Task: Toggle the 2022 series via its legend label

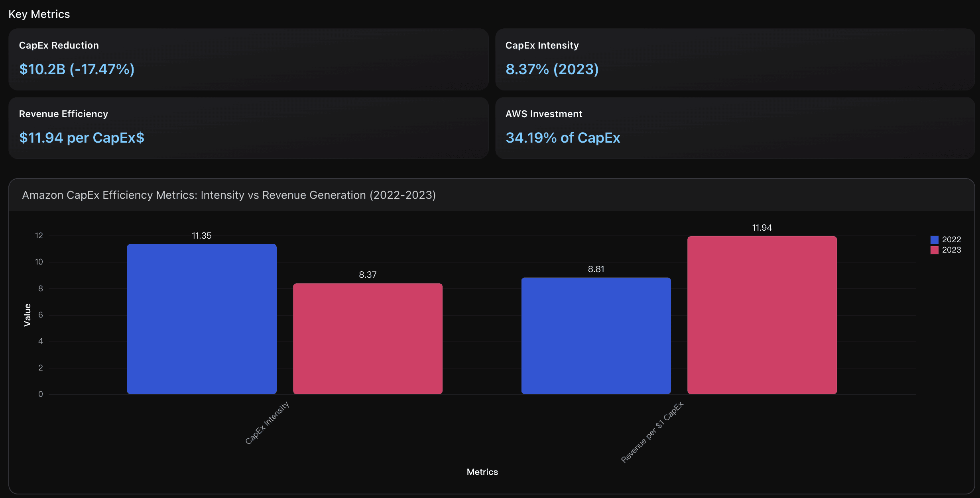Action: 951,239
